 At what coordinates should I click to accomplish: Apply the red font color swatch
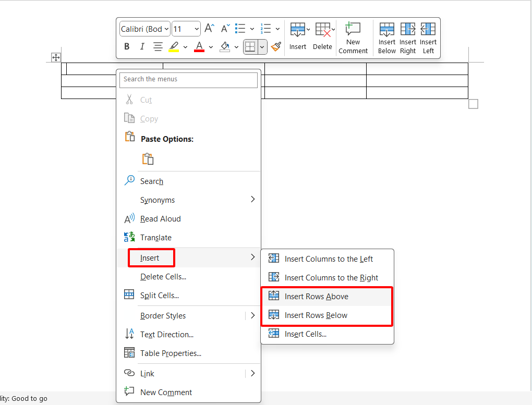coord(199,47)
